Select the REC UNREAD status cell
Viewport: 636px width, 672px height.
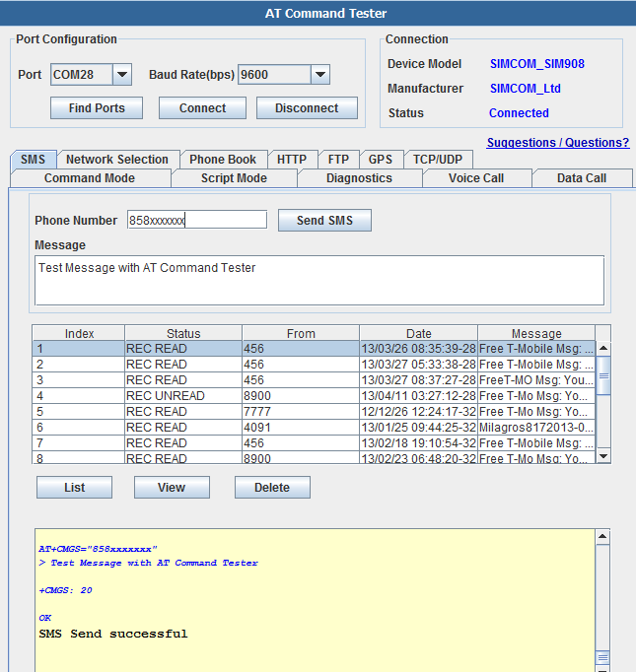(x=183, y=395)
